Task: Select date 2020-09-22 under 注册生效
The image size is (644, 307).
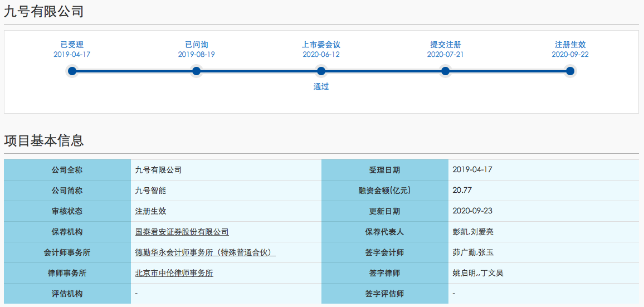Action: (x=570, y=55)
